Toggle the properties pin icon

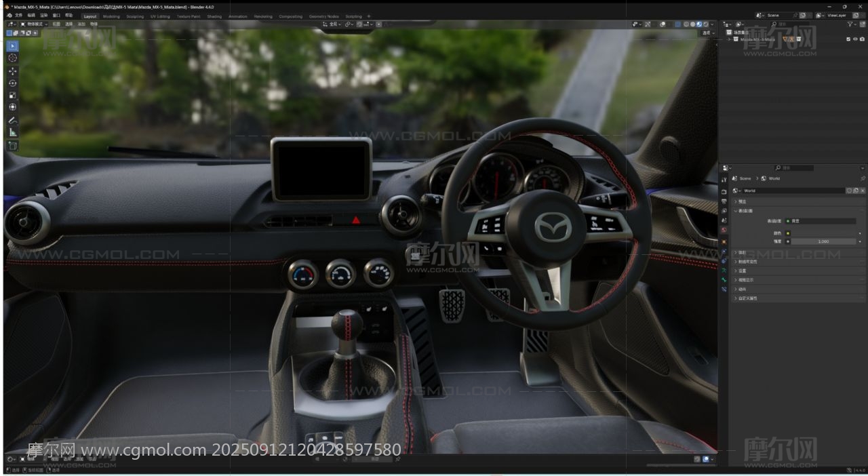(863, 178)
